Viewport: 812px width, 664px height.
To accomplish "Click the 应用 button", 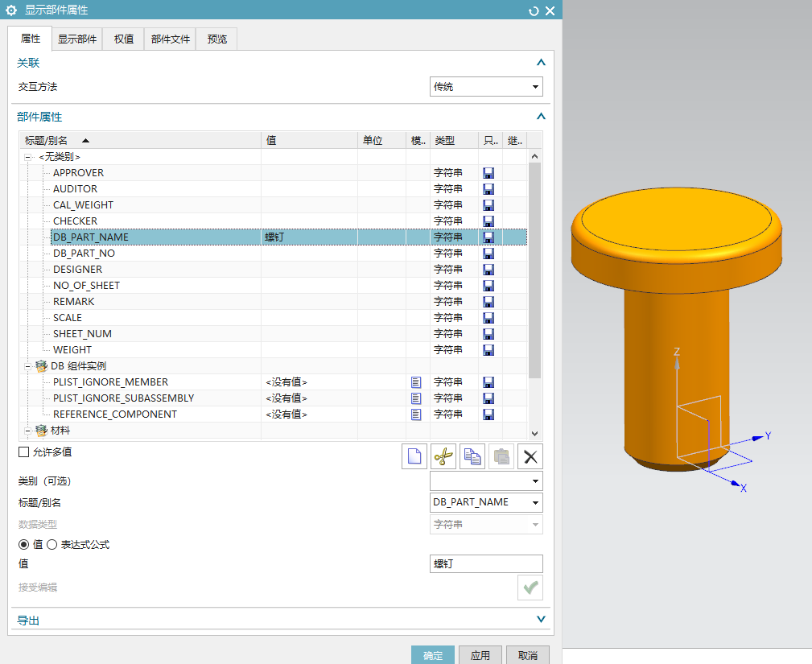I will coord(480,655).
